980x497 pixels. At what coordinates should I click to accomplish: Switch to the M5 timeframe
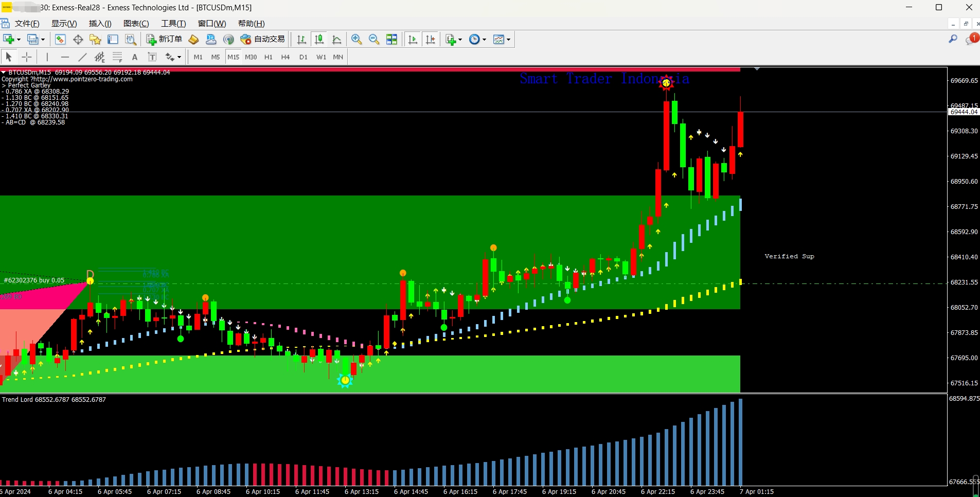coord(216,57)
